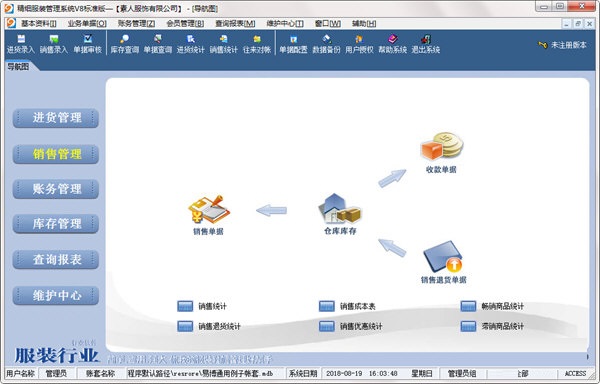The width and height of the screenshot is (600, 384).
Task: Click the 销售统计 toolbar icon
Action: 223,44
